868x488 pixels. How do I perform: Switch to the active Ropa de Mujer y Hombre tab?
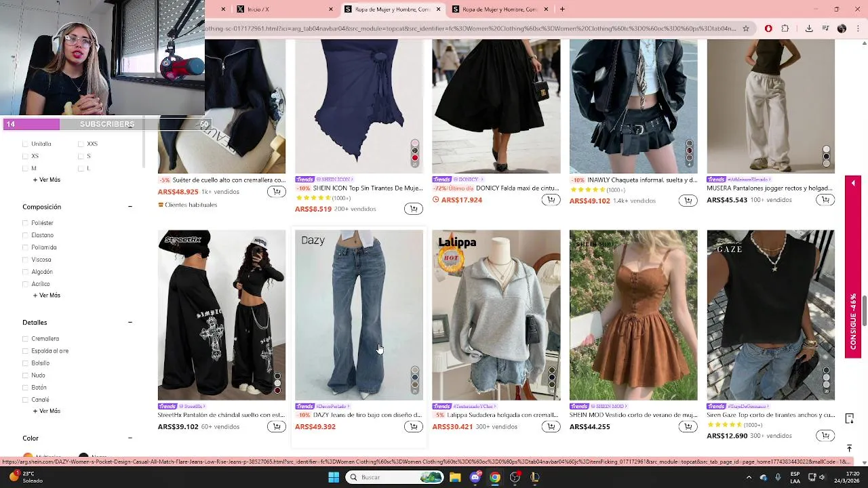[393, 9]
